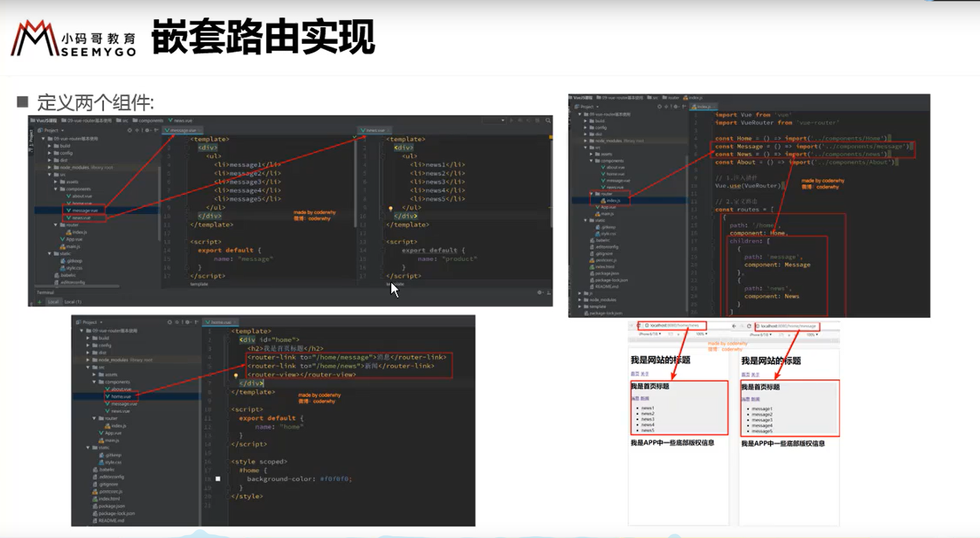The width and height of the screenshot is (980, 538).
Task: Click the SEEMYGO logo at the slide's top left
Action: (x=74, y=38)
